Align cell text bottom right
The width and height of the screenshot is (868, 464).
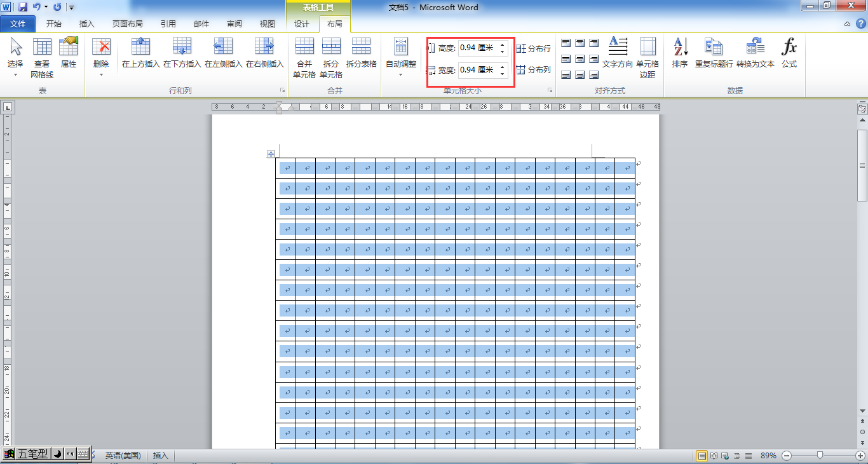point(594,75)
